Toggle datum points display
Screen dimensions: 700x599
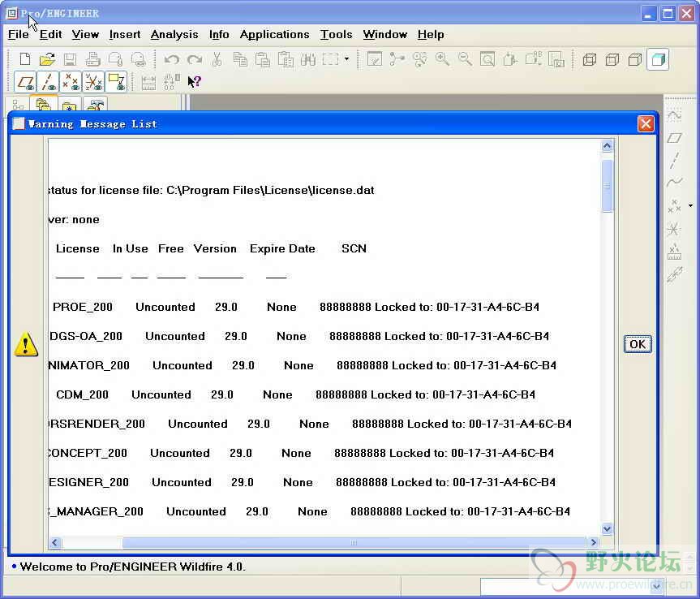pyautogui.click(x=71, y=82)
